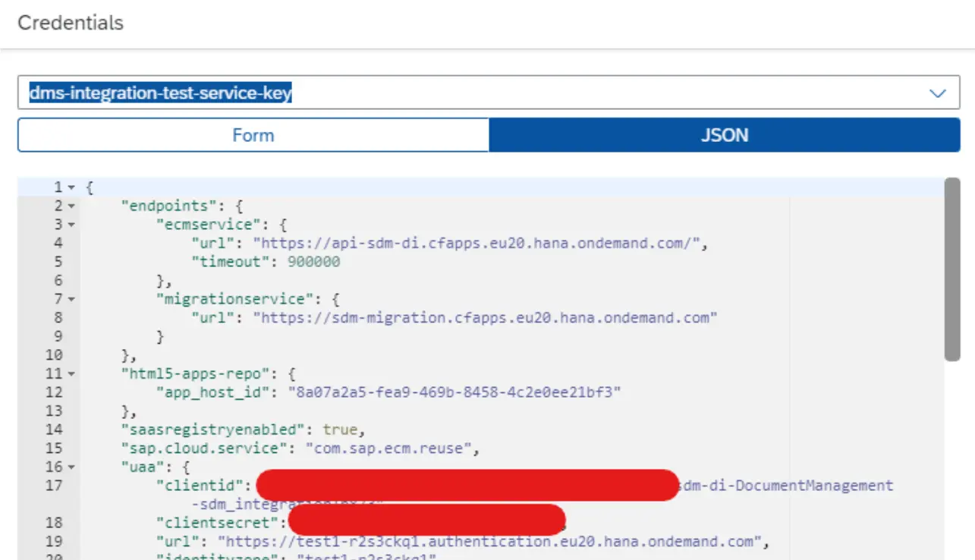Click the "uaa" key text
Image resolution: width=975 pixels, height=560 pixels.
[x=143, y=467]
